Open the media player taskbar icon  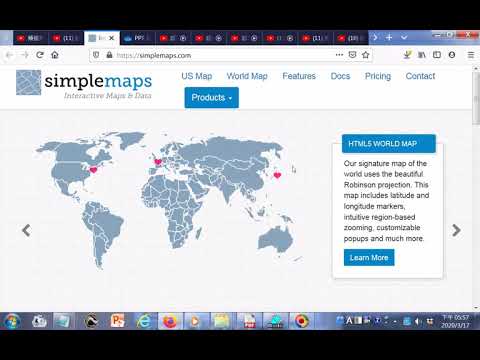click(x=195, y=321)
